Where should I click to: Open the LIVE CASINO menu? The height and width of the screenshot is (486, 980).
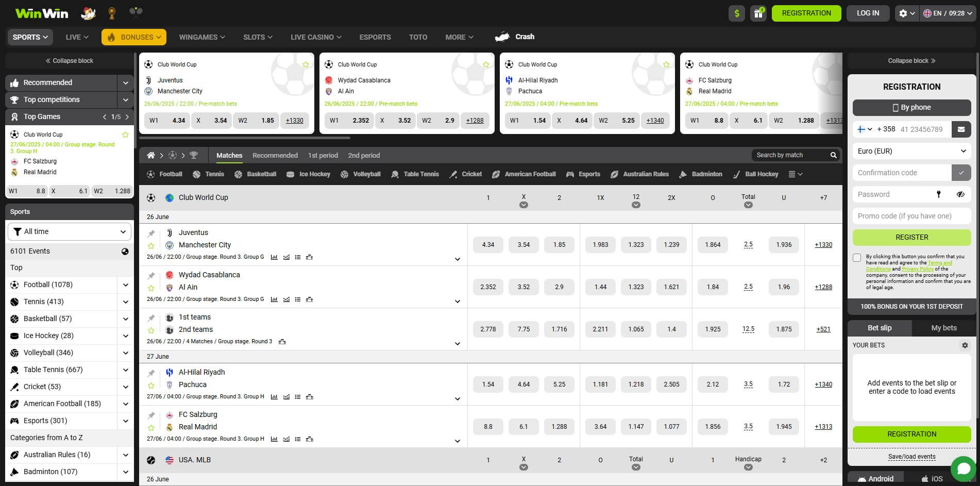point(315,37)
